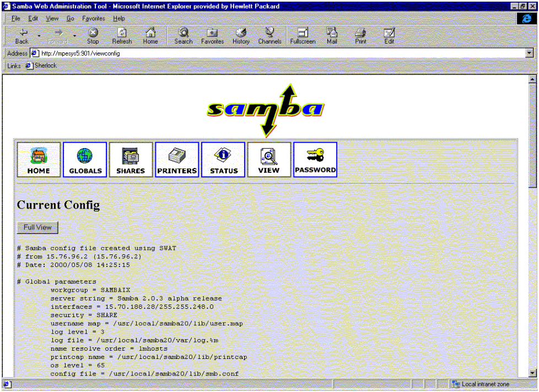Open the Edit menu
The width and height of the screenshot is (539, 392).
click(x=33, y=19)
